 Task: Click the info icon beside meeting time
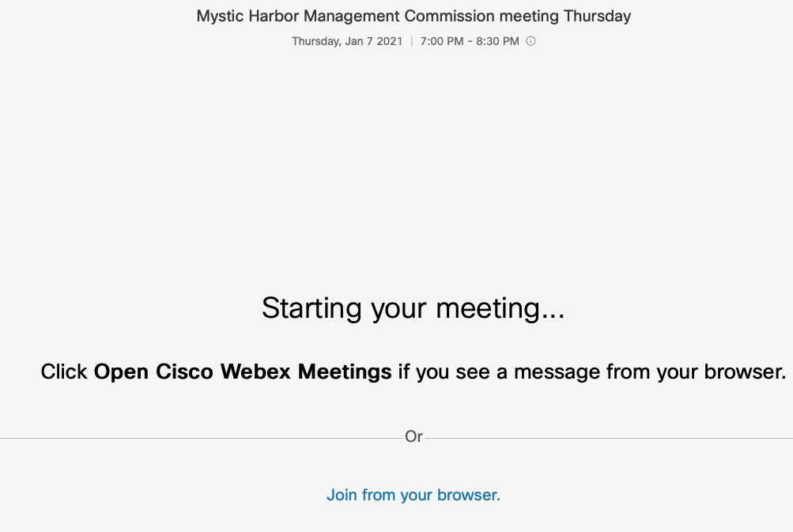(x=531, y=41)
